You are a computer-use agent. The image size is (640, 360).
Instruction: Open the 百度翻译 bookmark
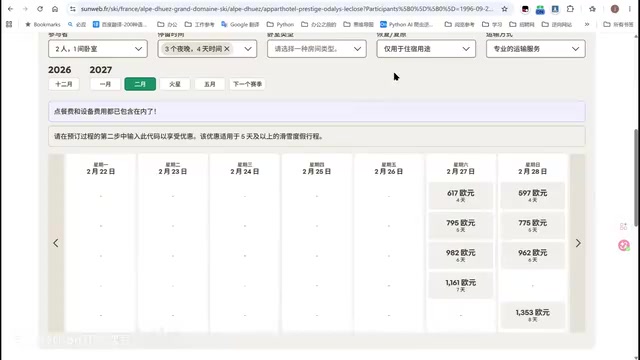[x=120, y=24]
